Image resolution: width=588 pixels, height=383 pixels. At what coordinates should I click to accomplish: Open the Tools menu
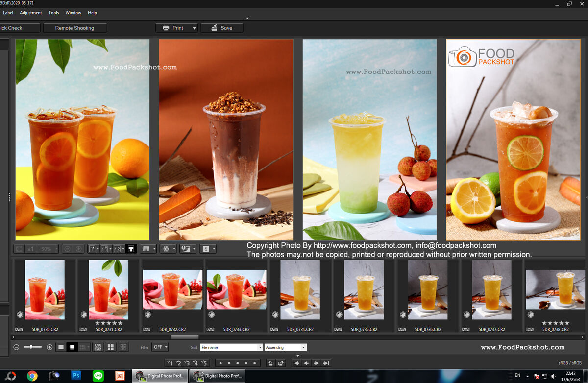(54, 13)
